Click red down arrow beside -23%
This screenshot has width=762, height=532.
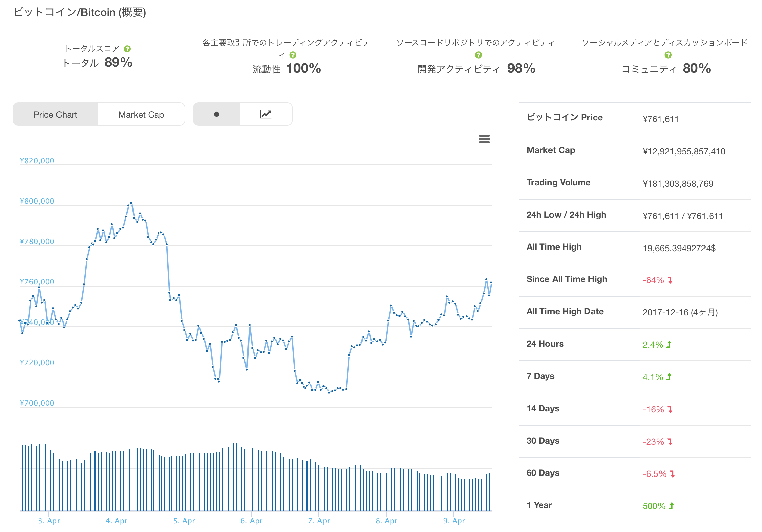(670, 442)
